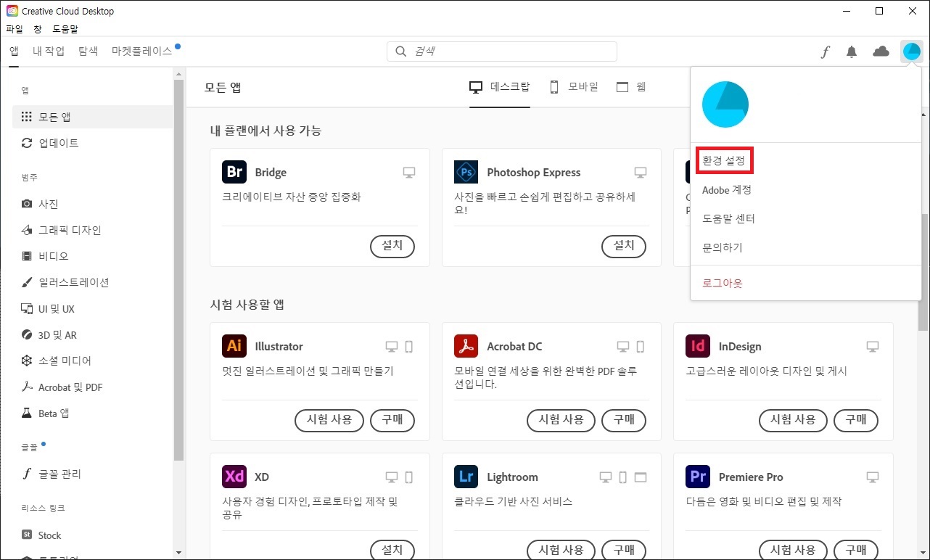Select the Beta 앱 category
The width and height of the screenshot is (930, 560).
[93, 413]
